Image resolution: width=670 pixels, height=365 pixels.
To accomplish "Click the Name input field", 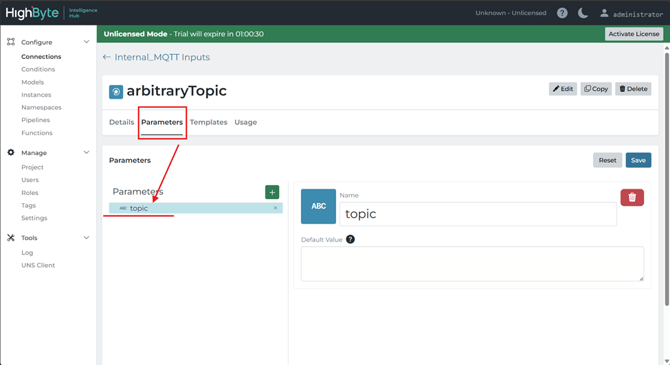I will [478, 214].
